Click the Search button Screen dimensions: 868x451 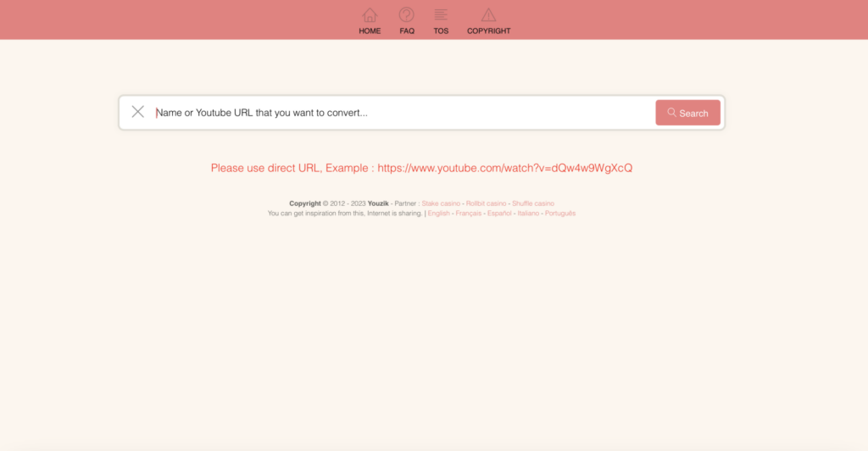(x=687, y=113)
